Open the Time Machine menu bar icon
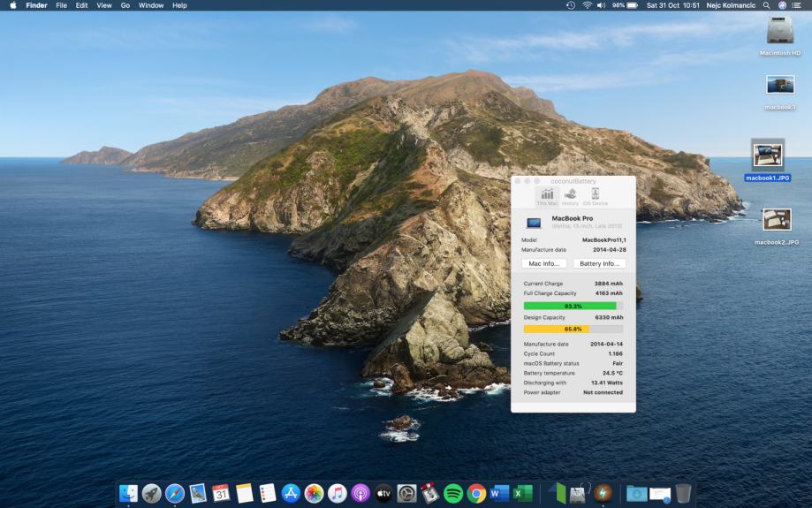Viewport: 812px width, 508px height. coord(570,5)
